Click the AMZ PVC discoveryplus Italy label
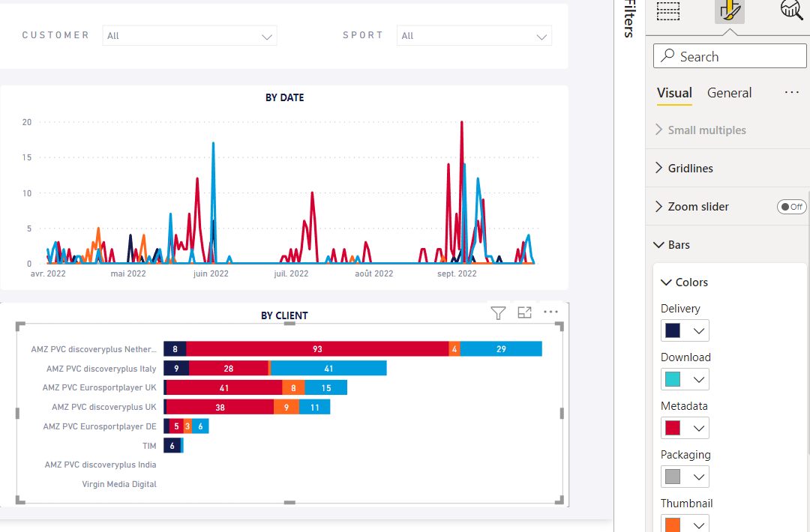This screenshot has width=810, height=532. 101,369
